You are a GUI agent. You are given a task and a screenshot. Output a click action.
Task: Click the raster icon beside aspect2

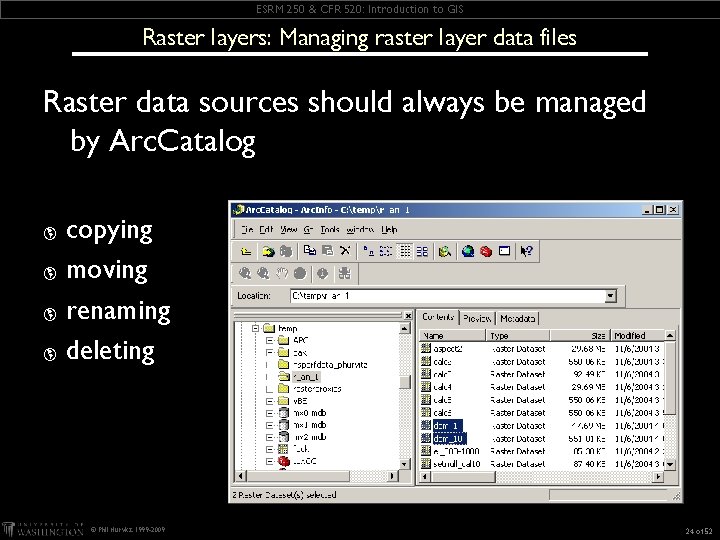[426, 349]
